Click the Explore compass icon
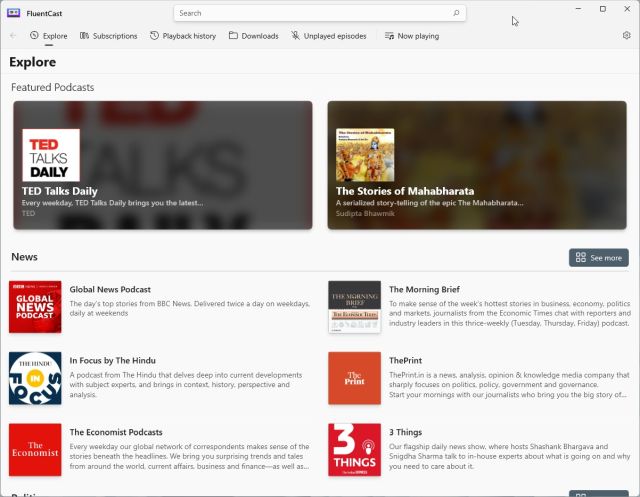 pos(34,36)
